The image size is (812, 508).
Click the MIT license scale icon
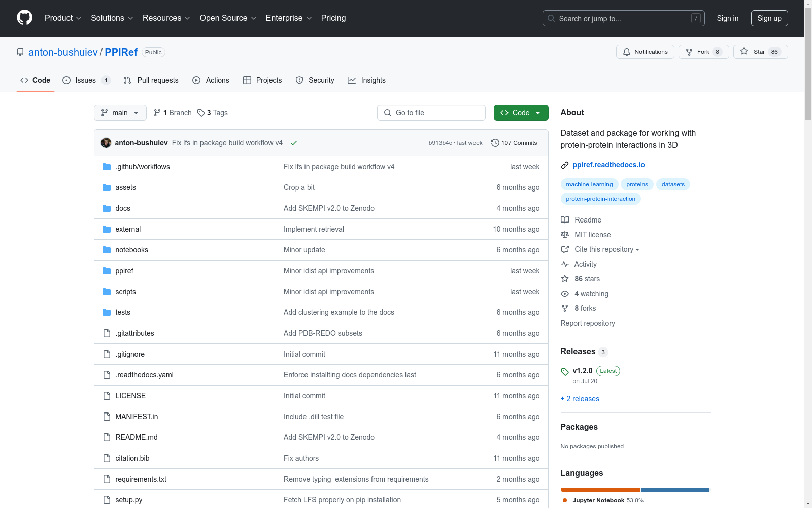point(565,235)
